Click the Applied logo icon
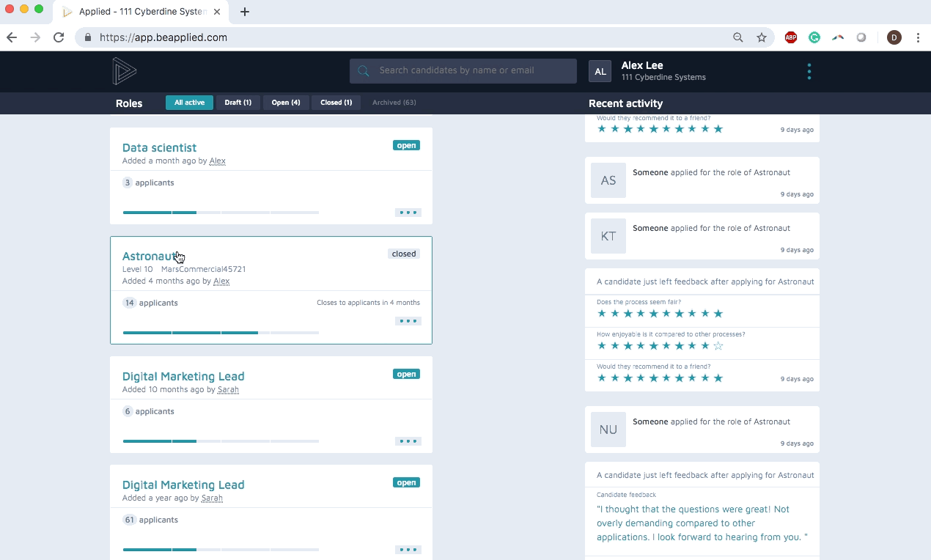This screenshot has width=931, height=560. (124, 71)
